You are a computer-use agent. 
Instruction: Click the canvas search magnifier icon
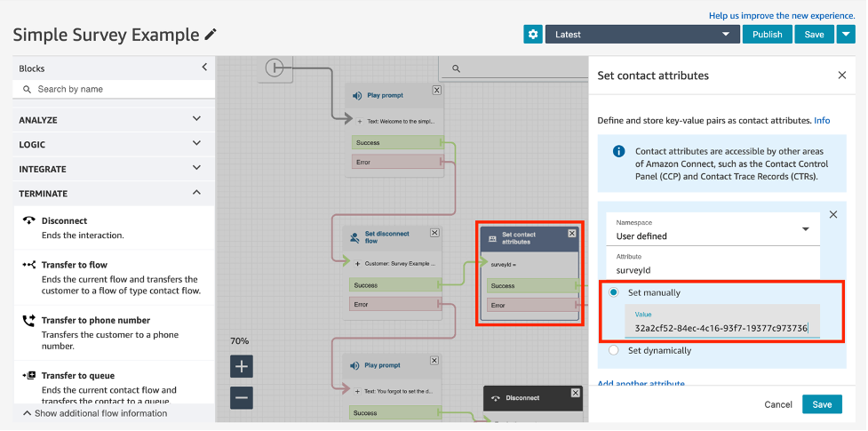(x=456, y=68)
